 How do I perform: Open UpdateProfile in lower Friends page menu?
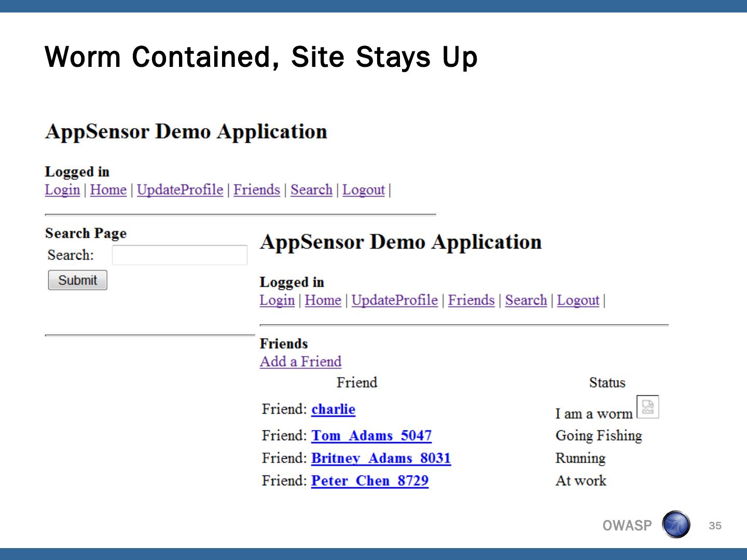coord(394,300)
